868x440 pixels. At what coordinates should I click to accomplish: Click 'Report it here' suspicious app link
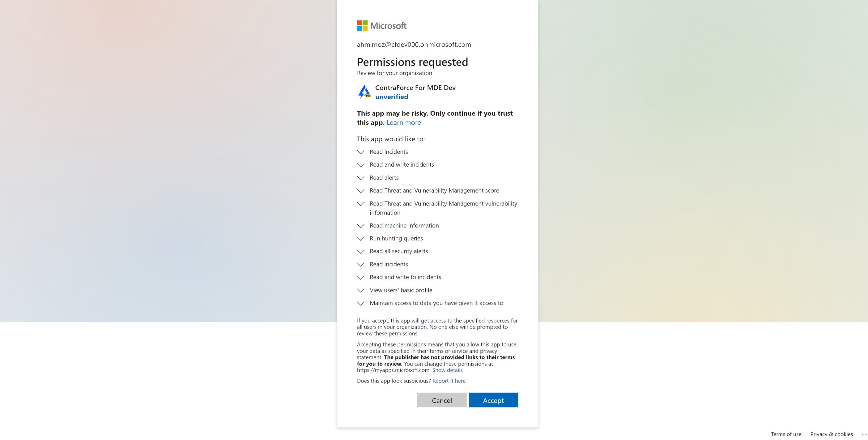click(448, 381)
